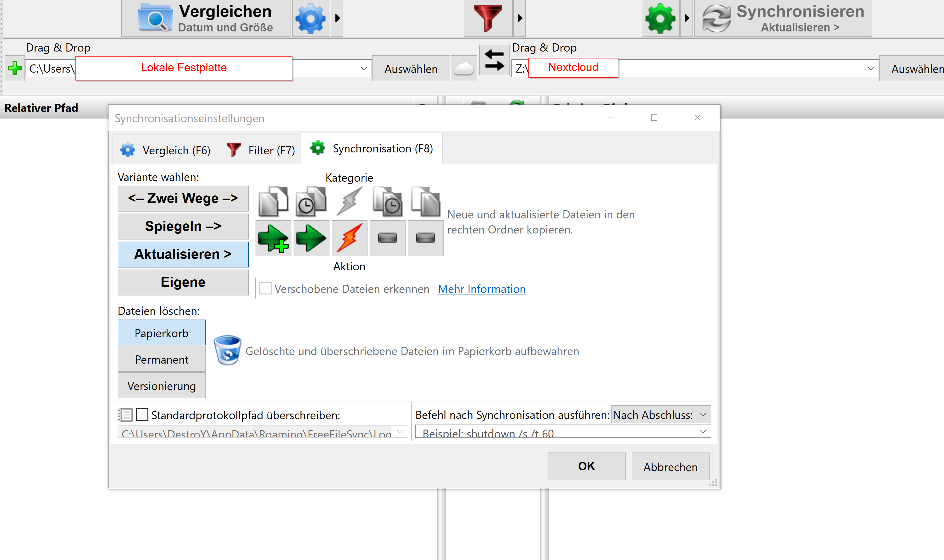Click the Vergleichen magnifier folder button
This screenshot has height=560, width=944.
[206, 18]
